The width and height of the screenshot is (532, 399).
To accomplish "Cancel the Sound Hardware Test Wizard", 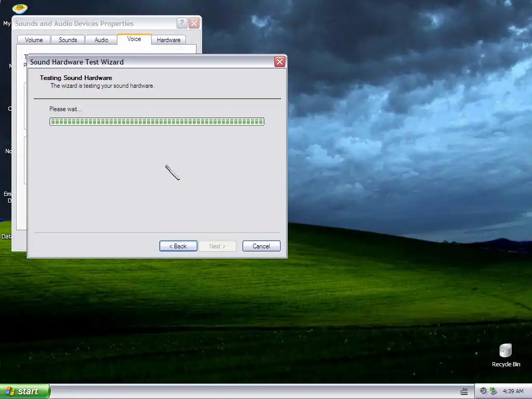I will click(x=261, y=246).
